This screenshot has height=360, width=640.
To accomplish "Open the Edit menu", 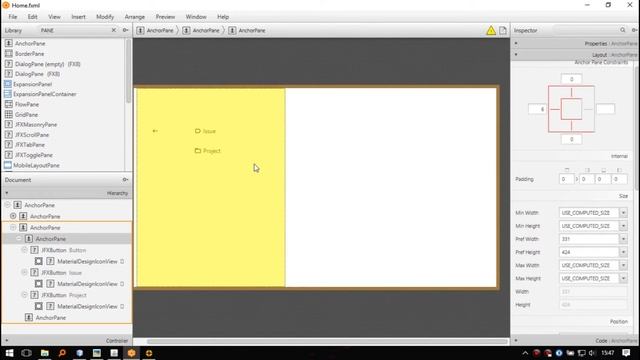I will click(x=32, y=17).
